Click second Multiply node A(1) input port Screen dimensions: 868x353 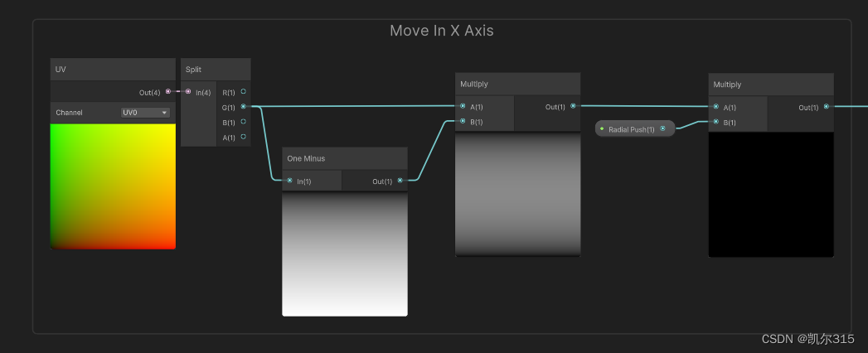715,107
